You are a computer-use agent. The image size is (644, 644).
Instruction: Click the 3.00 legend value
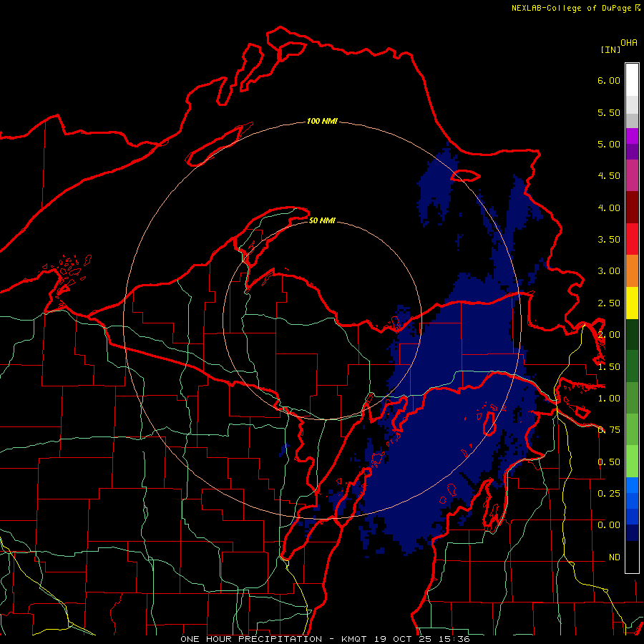(609, 271)
